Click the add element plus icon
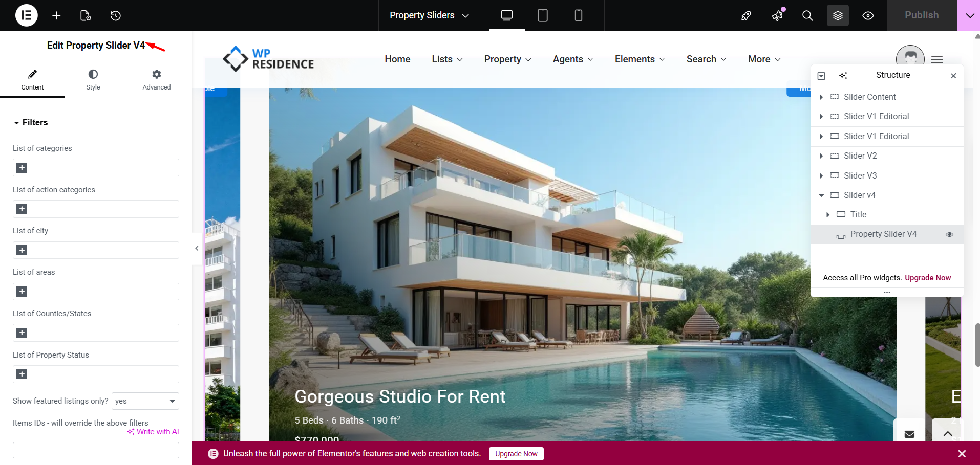The height and width of the screenshot is (465, 980). pos(56,15)
